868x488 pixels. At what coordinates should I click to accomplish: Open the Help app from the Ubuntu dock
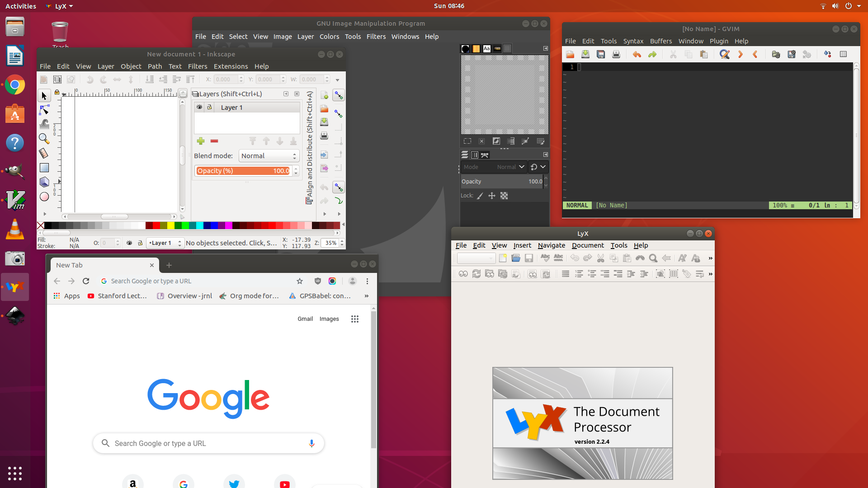tap(15, 143)
